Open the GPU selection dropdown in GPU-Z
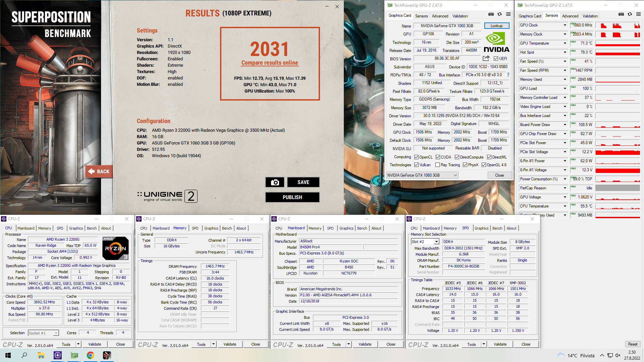This screenshot has width=644, height=362. tap(422, 175)
